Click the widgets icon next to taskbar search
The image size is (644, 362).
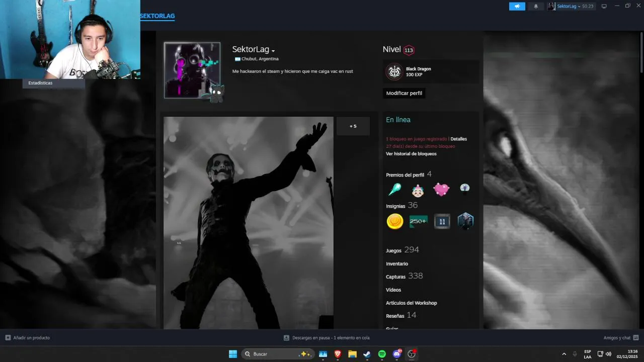pyautogui.click(x=323, y=354)
